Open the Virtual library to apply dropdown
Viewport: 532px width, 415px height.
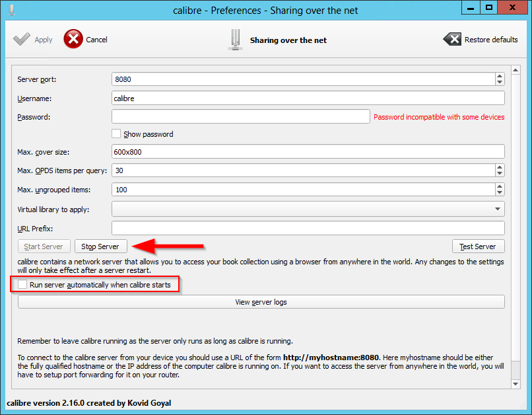click(308, 209)
